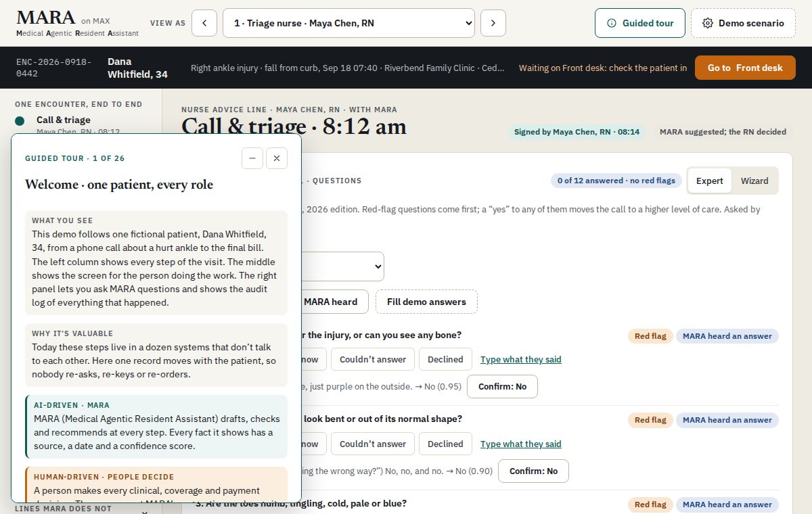Select Declined for the bent shape question
Image resolution: width=812 pixels, height=514 pixels.
coord(445,444)
